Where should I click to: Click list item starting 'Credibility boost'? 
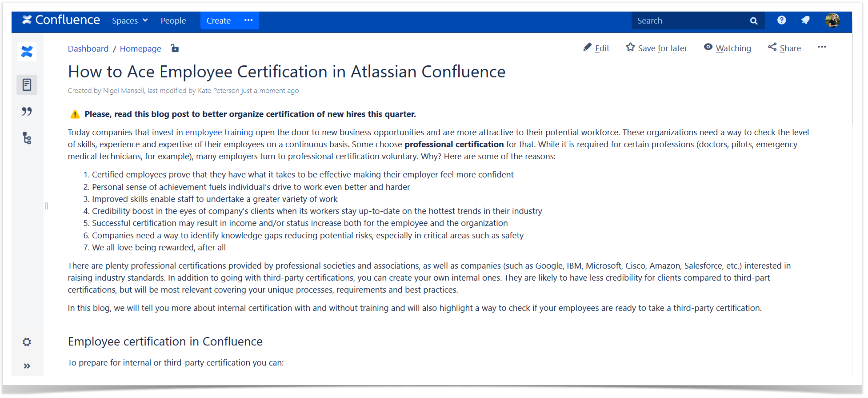[317, 211]
